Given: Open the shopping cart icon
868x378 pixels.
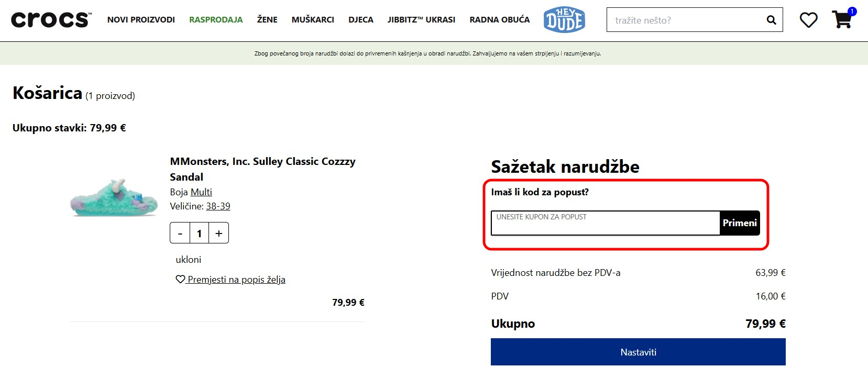Looking at the screenshot, I should [842, 20].
